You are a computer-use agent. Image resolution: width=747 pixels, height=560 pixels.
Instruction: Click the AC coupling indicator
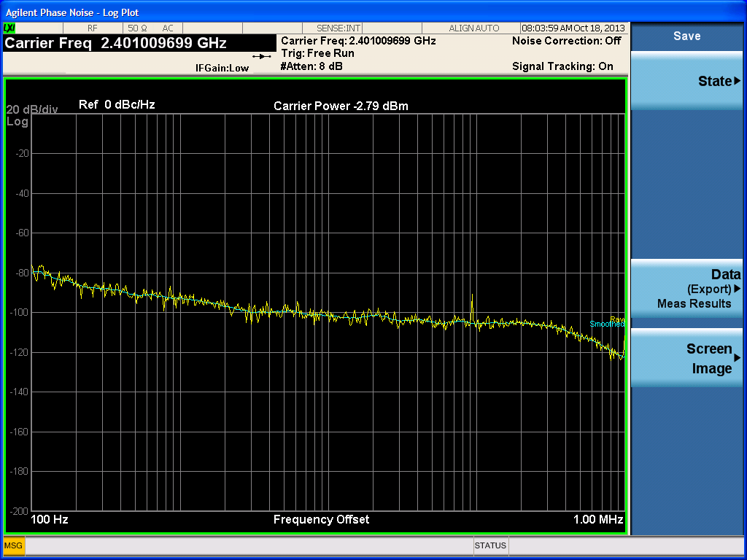[168, 28]
